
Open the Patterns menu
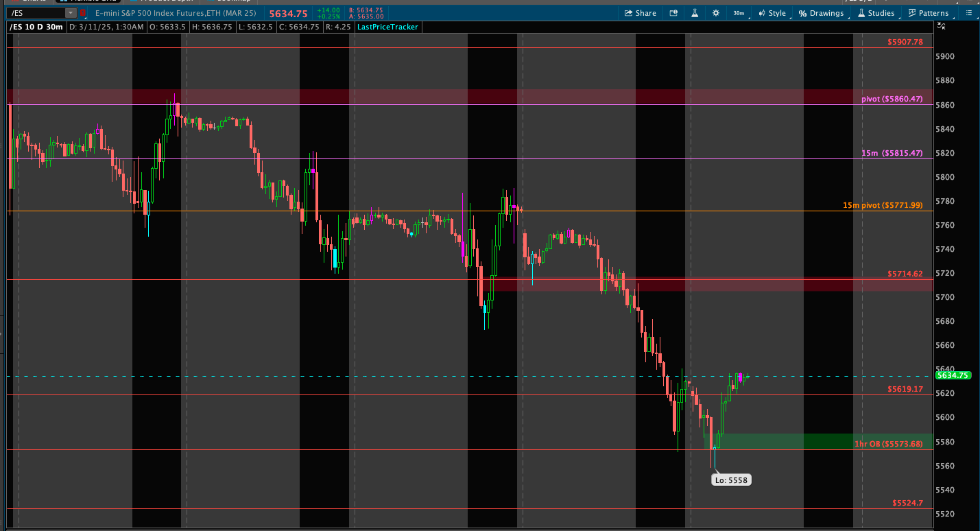click(x=928, y=13)
